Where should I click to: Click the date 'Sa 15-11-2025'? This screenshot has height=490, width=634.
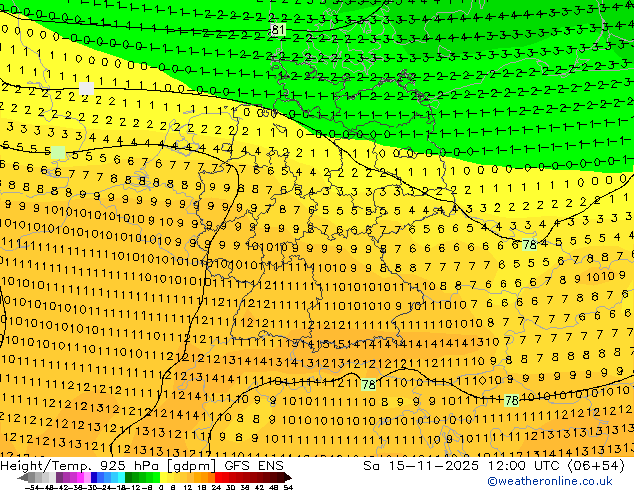pyautogui.click(x=421, y=465)
